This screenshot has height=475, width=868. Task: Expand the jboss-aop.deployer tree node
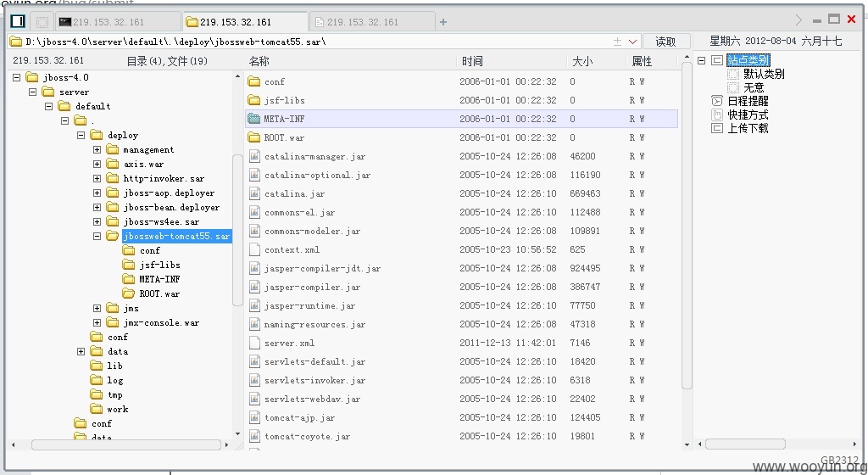(97, 193)
